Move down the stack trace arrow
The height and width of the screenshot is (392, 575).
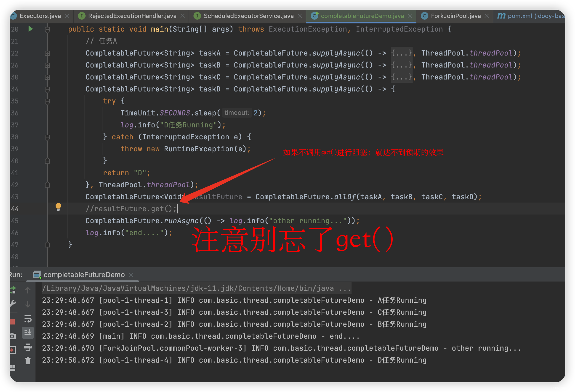[28, 304]
